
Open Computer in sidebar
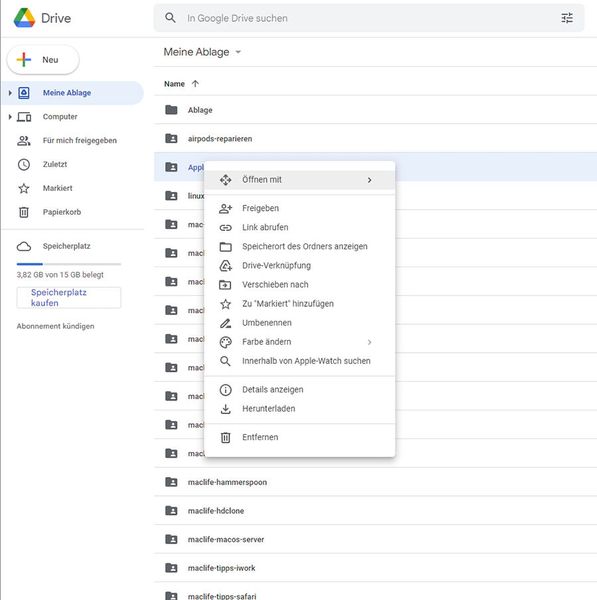click(60, 117)
